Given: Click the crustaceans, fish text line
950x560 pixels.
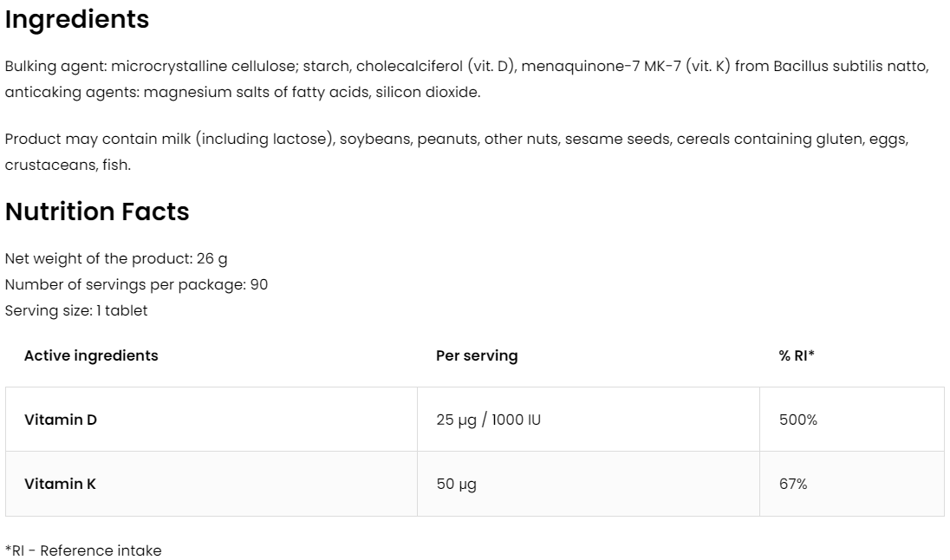Looking at the screenshot, I should pos(68,165).
